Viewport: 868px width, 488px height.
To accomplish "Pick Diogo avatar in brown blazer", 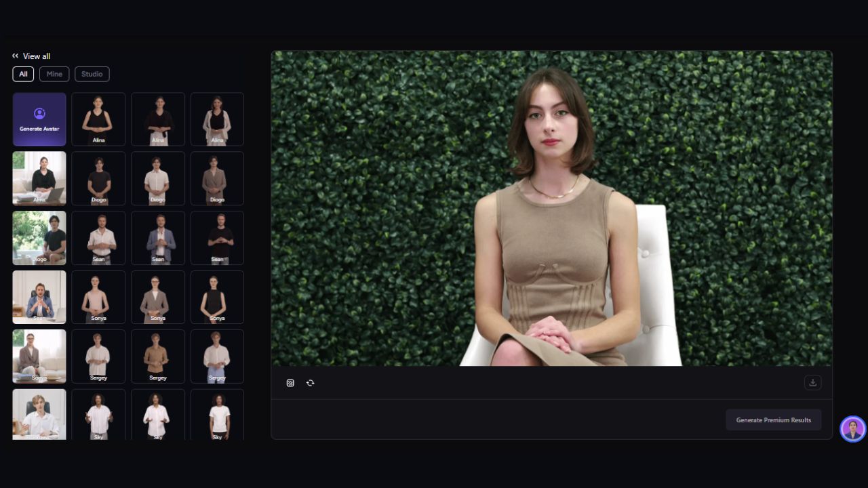I will click(217, 178).
